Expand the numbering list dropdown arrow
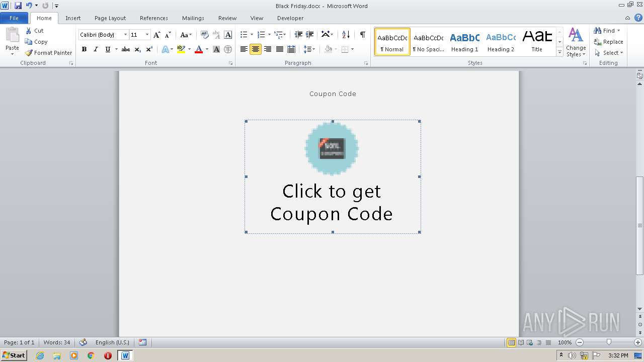This screenshot has width=644, height=362. pyautogui.click(x=269, y=35)
